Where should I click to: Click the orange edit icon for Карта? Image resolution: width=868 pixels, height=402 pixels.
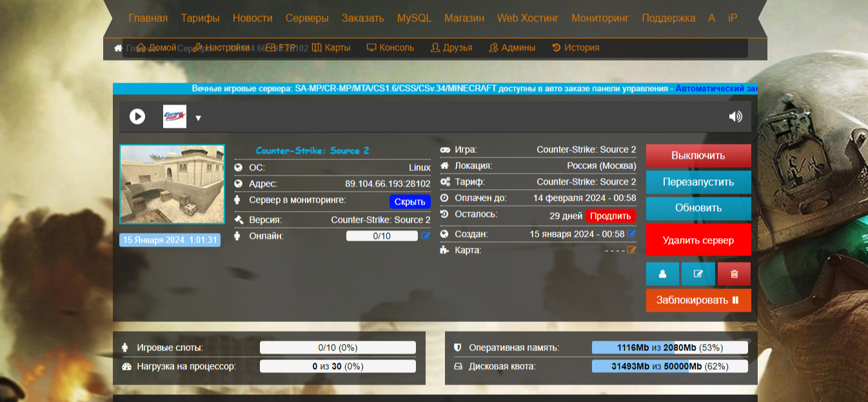[x=631, y=250]
